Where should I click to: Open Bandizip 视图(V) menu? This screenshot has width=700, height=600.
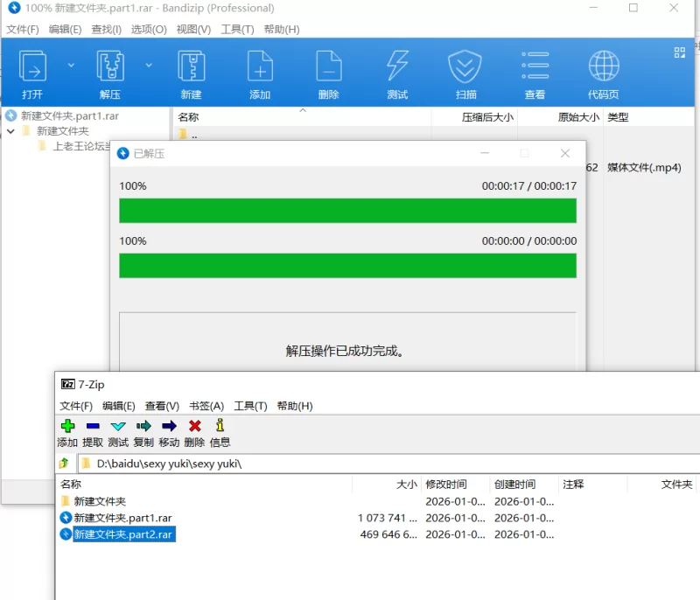193,30
